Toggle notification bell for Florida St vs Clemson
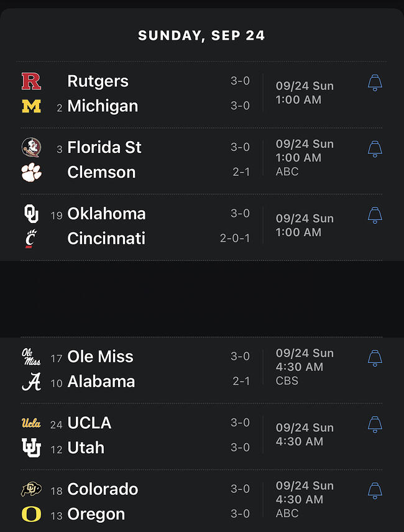404x532 pixels. click(375, 149)
